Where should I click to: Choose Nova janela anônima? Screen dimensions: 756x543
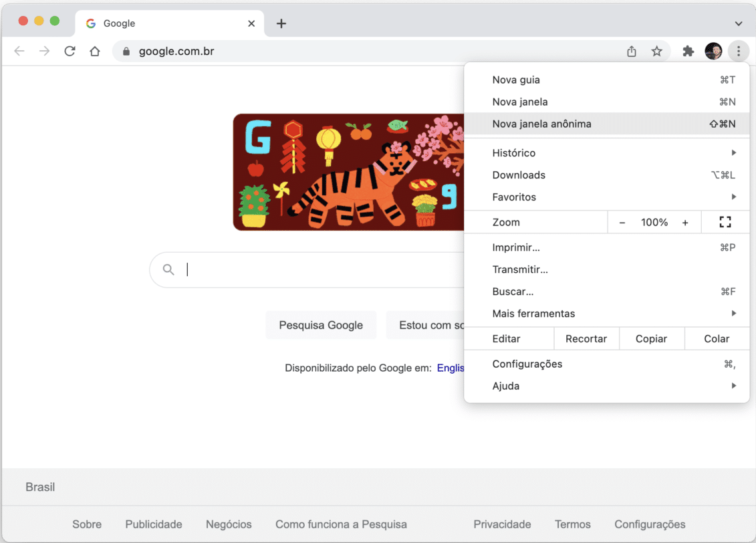pos(606,124)
